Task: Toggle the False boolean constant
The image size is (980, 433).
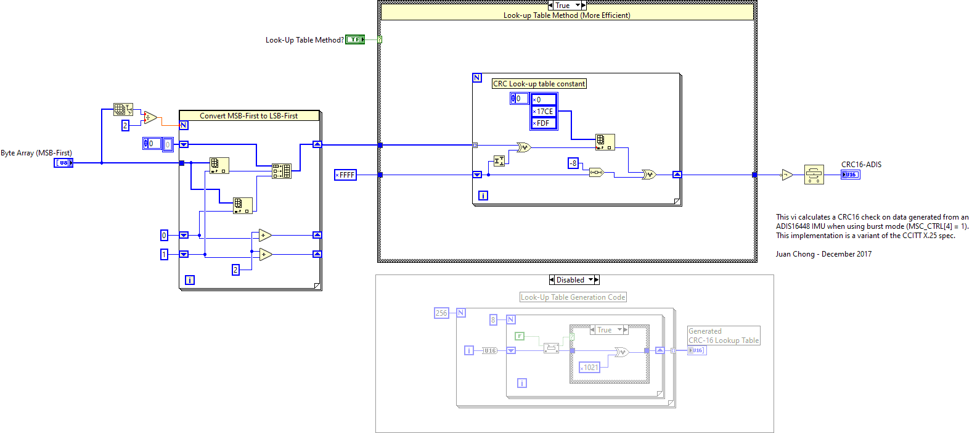Action: pos(520,336)
